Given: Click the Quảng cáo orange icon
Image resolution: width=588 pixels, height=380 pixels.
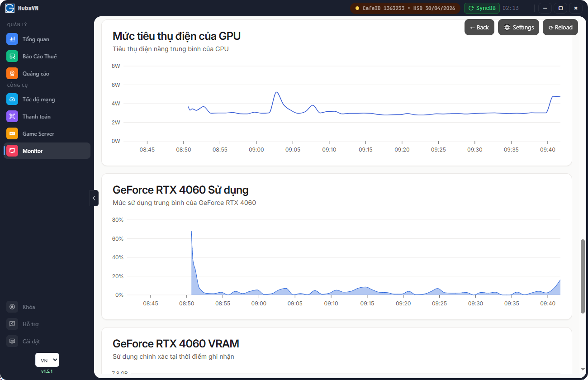Looking at the screenshot, I should (x=12, y=73).
